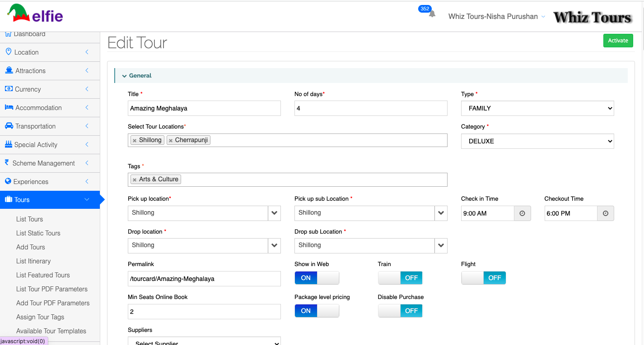Open the Type dropdown showing FAMILY
Image resolution: width=644 pixels, height=345 pixels.
click(537, 108)
